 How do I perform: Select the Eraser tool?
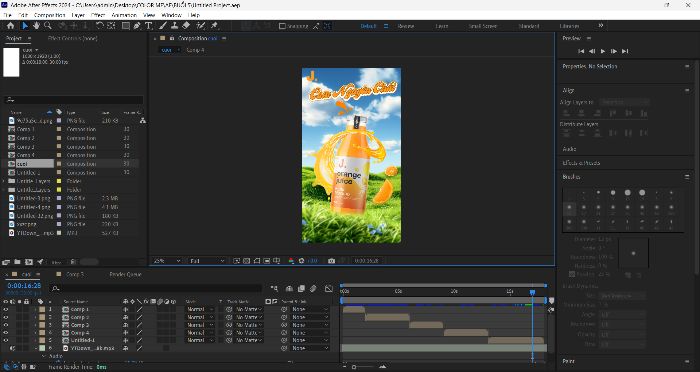(x=186, y=26)
